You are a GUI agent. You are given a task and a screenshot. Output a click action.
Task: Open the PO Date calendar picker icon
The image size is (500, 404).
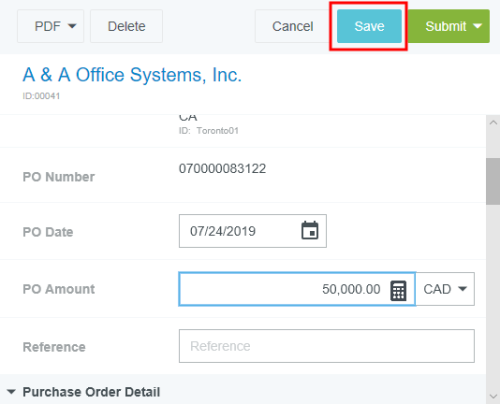pos(310,231)
